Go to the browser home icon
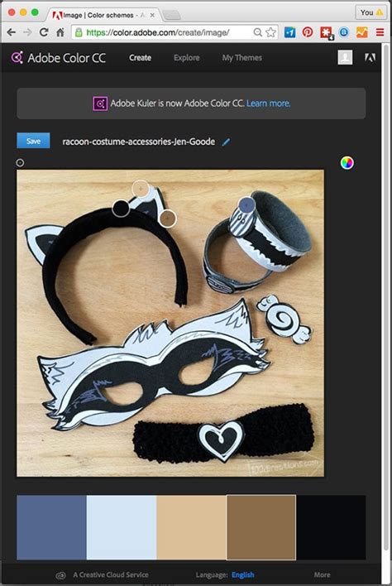 click(60, 32)
